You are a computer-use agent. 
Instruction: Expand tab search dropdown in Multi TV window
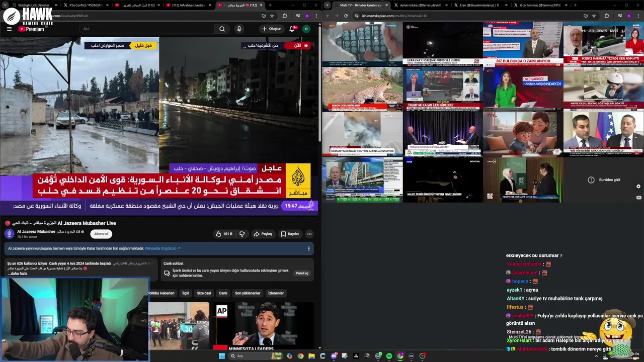(x=328, y=5)
